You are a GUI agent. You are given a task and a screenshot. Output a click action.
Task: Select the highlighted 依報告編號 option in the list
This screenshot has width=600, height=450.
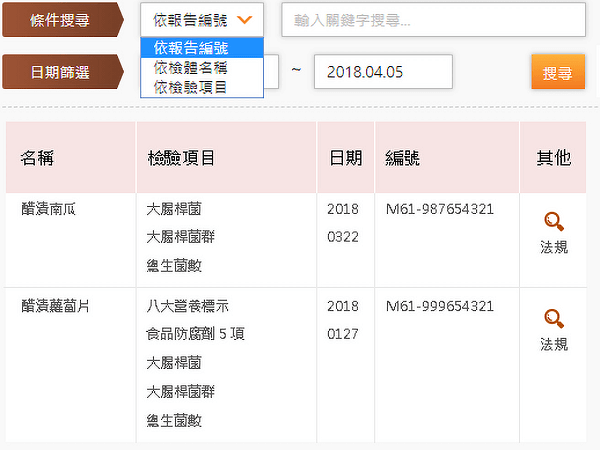[201, 48]
